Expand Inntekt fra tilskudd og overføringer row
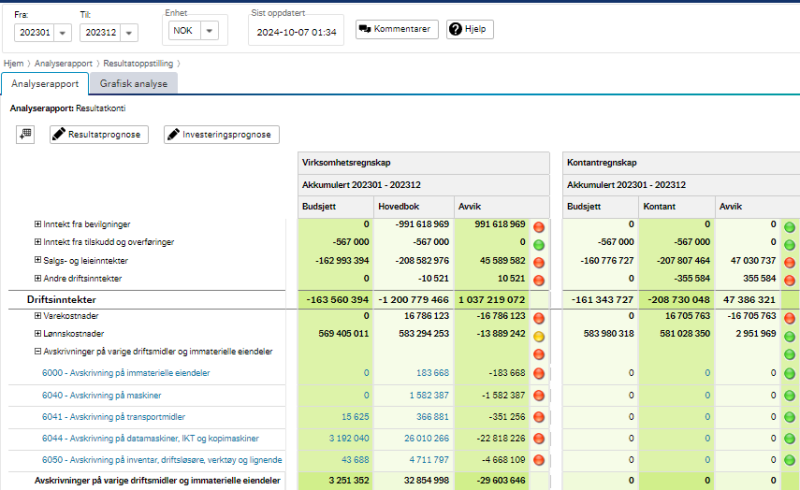 [37, 241]
